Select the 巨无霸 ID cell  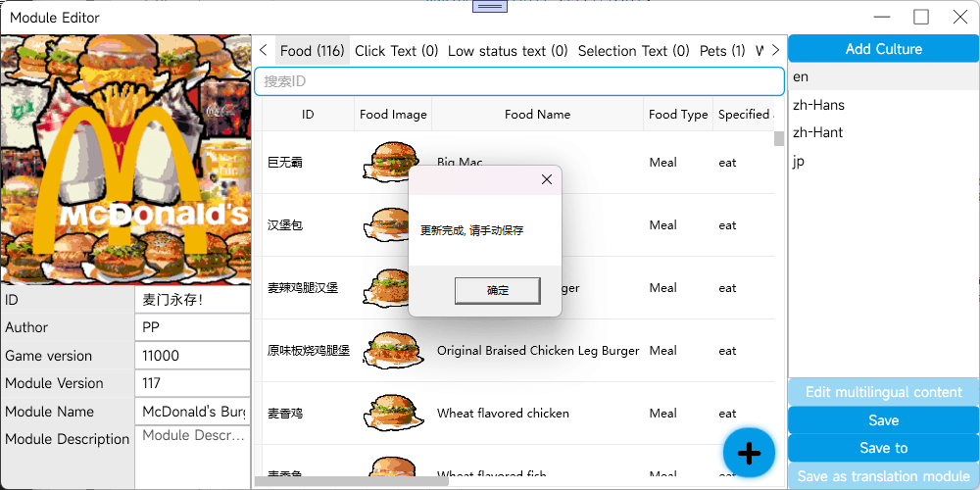point(308,163)
